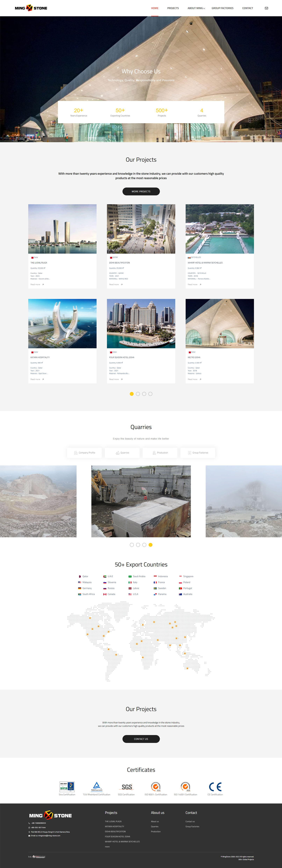282x868 pixels.
Task: Click the Company Profile tab under Quarries
Action: click(85, 453)
